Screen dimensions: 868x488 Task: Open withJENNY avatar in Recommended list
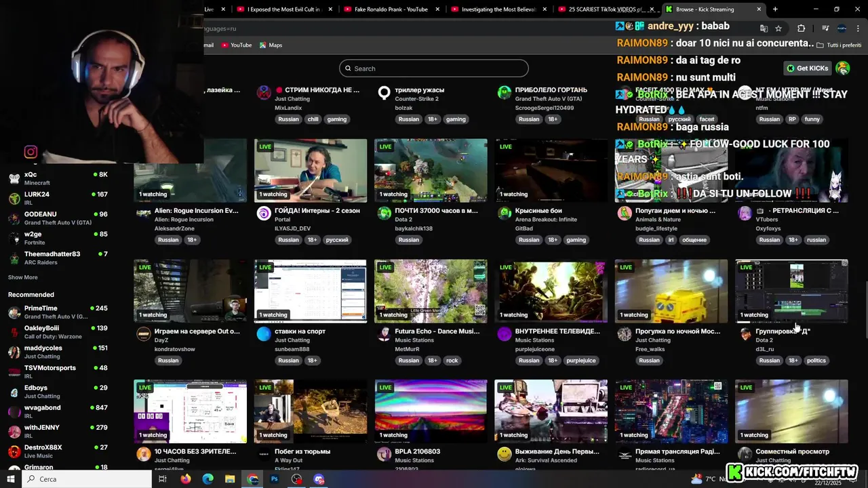coord(14,431)
